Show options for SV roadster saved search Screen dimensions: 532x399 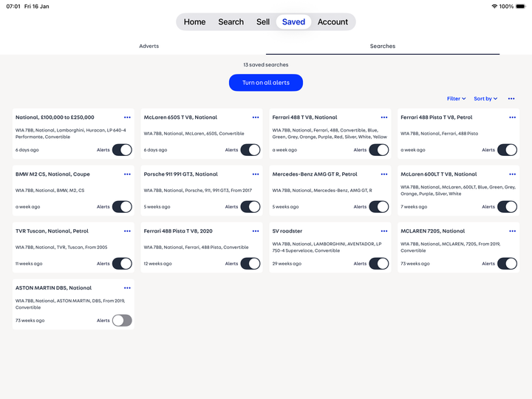384,231
